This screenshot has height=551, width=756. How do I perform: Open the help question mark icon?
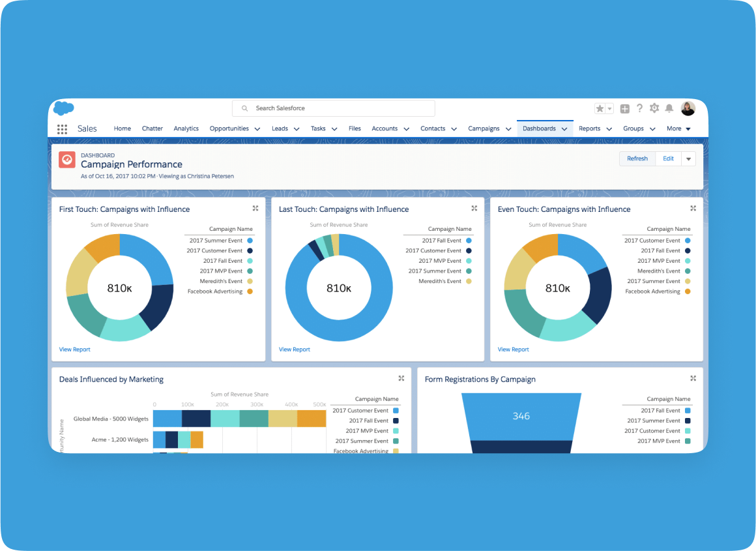click(639, 108)
